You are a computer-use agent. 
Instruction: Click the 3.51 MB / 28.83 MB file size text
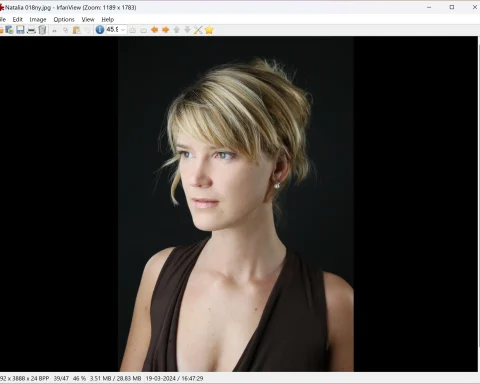[x=115, y=379]
